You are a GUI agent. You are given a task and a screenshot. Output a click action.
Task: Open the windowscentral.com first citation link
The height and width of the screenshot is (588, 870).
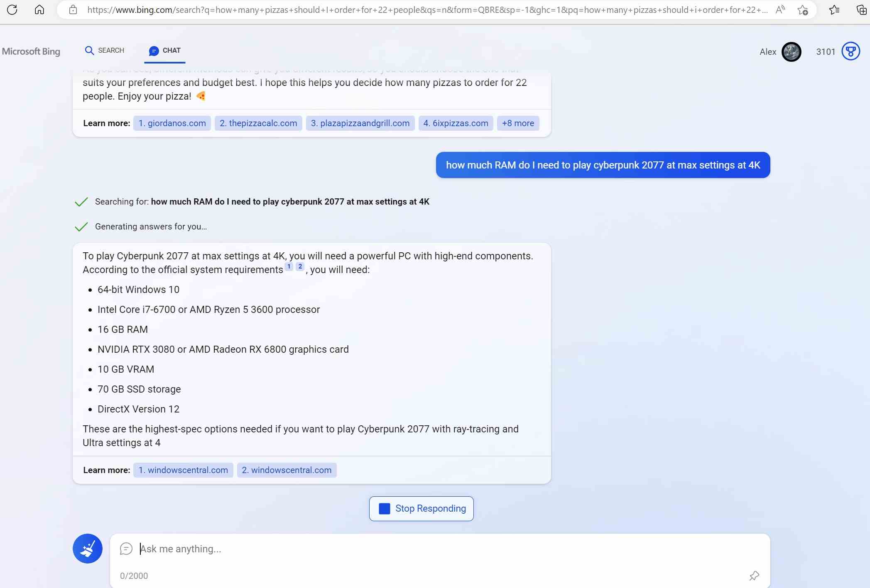(x=183, y=470)
